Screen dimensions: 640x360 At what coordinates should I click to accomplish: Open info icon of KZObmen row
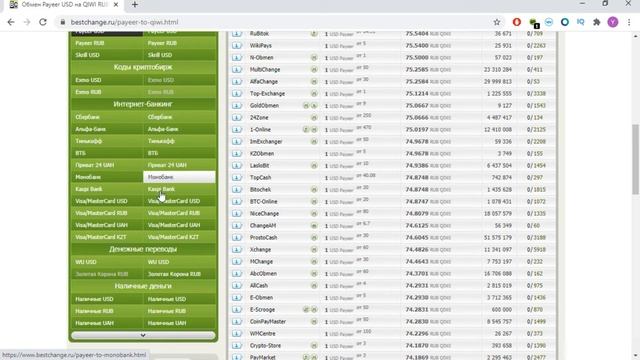click(237, 153)
